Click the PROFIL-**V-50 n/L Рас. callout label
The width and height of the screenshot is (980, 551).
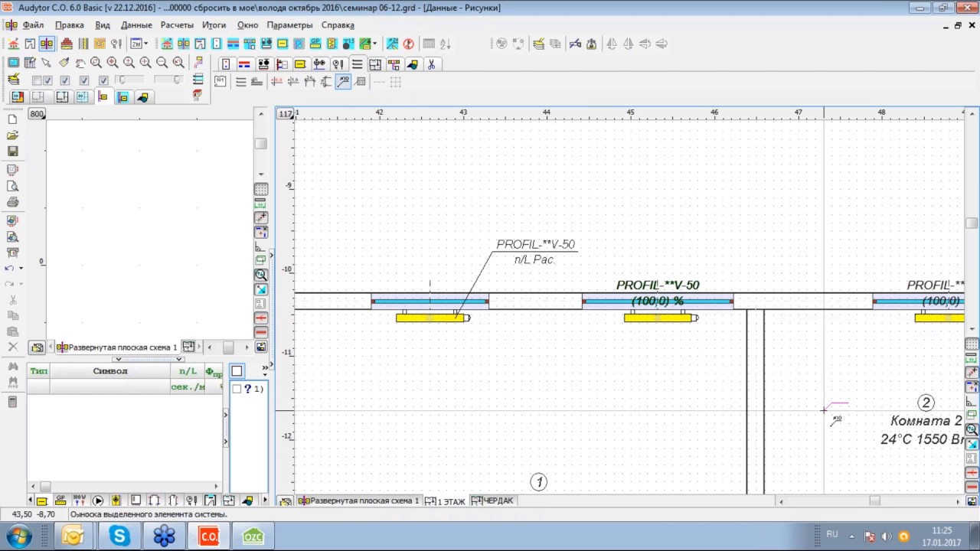535,252
